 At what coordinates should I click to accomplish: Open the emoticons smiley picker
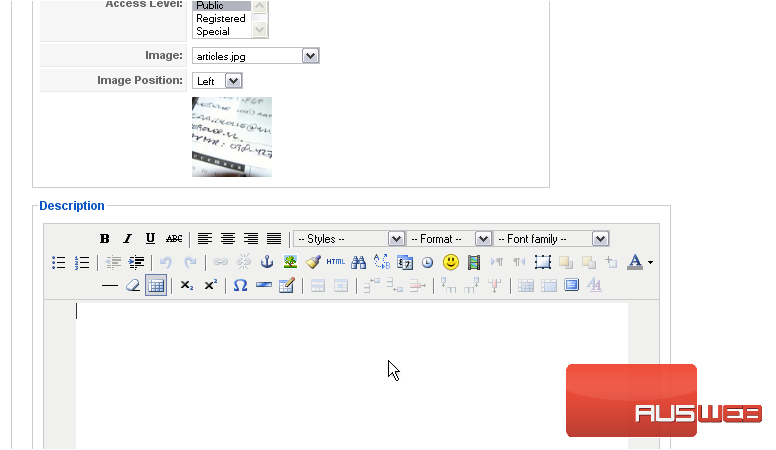[x=451, y=262]
